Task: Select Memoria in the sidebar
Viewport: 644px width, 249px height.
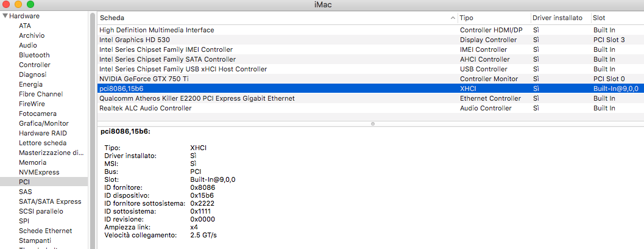Action: [x=32, y=162]
